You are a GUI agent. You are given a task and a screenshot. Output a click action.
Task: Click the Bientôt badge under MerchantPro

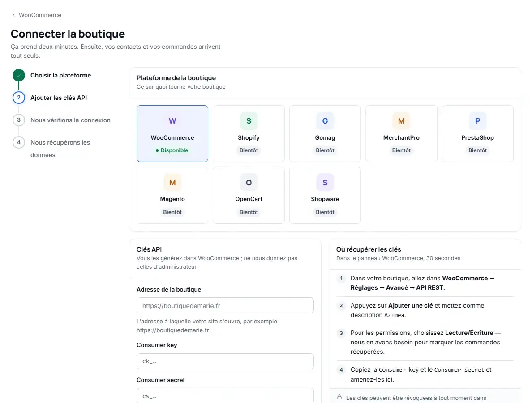(x=401, y=150)
